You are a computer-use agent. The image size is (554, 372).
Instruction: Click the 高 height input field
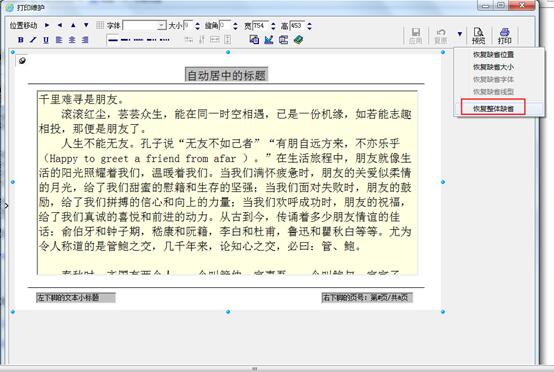297,25
